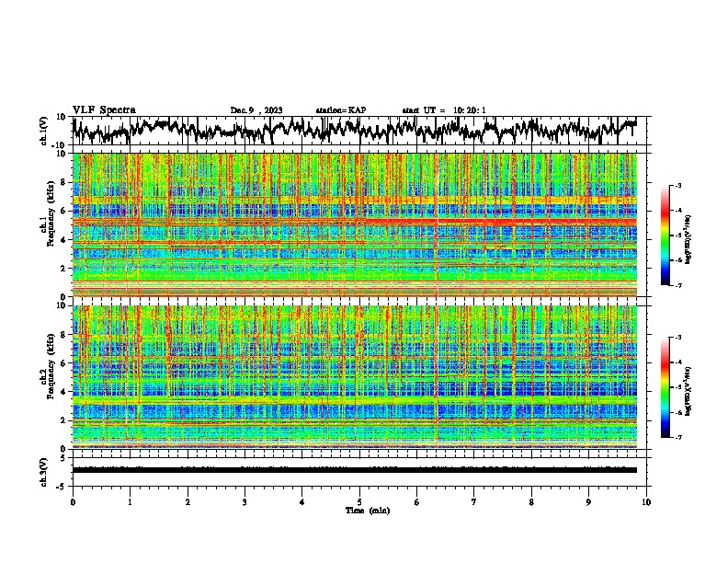728x563 pixels.
Task: Click the 4 kHz tick on ch.1 frequency axis
Action: click(64, 240)
